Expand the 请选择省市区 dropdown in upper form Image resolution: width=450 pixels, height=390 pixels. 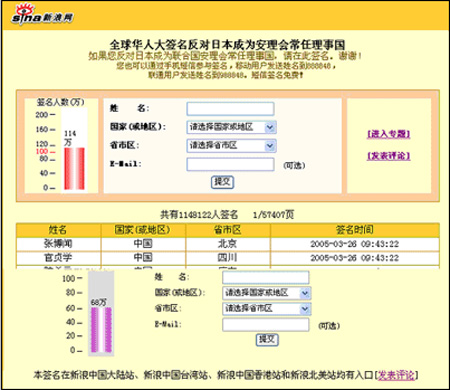coord(231,146)
